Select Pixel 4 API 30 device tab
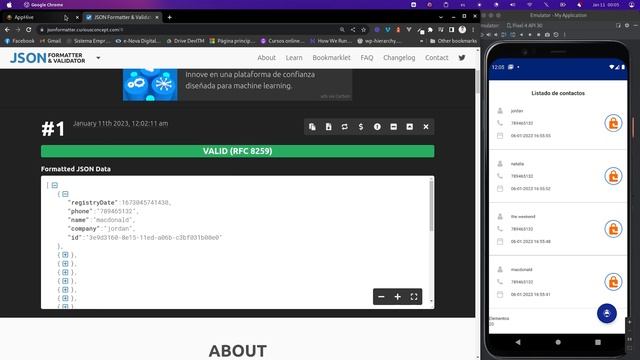 click(x=524, y=25)
